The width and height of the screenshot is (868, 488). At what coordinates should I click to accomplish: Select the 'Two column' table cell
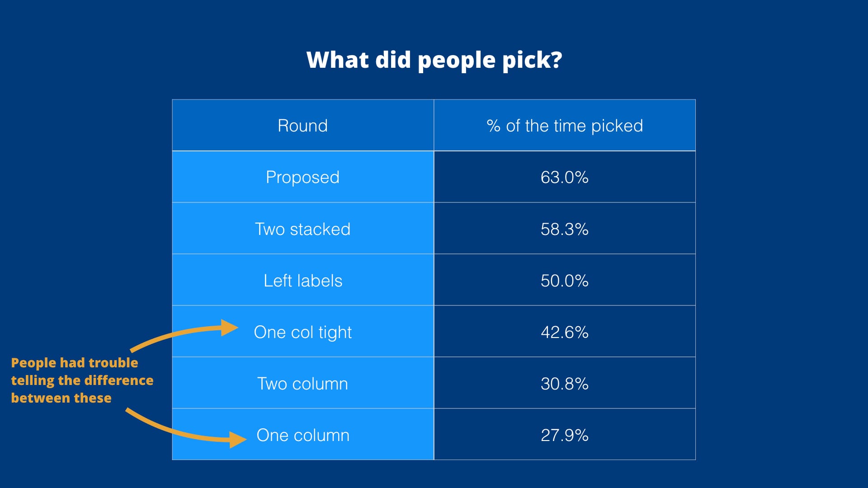coord(302,384)
